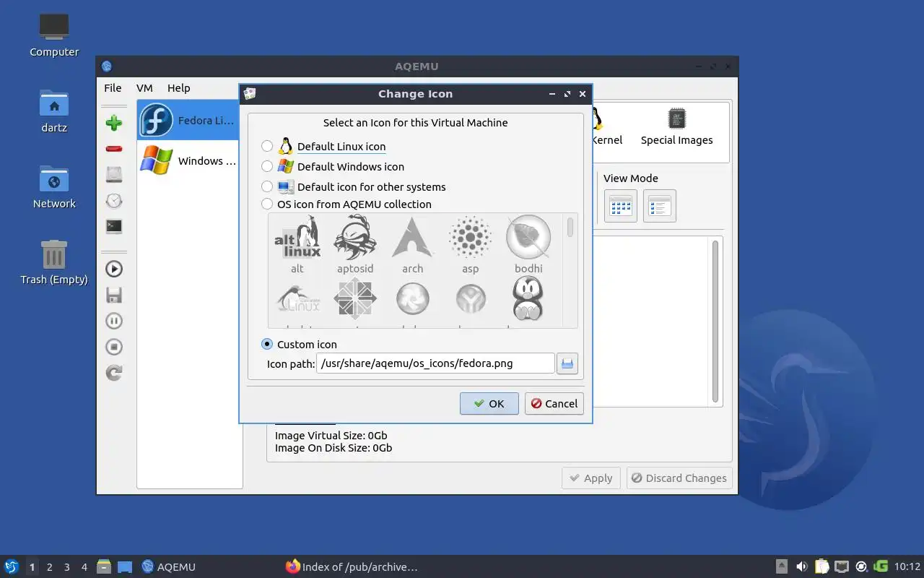Open removable media eject tray icon
924x578 pixels.
(x=782, y=566)
